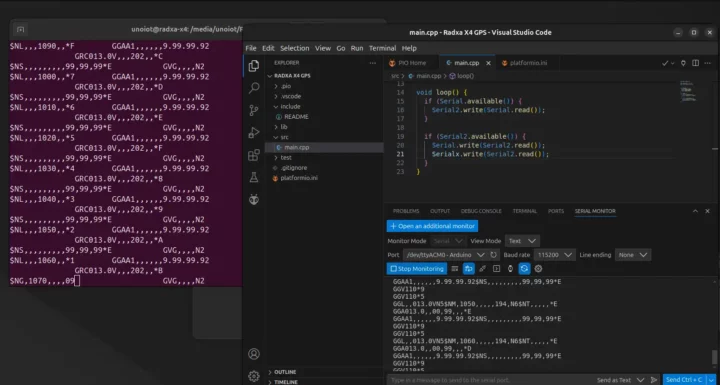Toggle the autoscroll button in serial monitor
Image resolution: width=720 pixels, height=385 pixels.
pyautogui.click(x=468, y=268)
